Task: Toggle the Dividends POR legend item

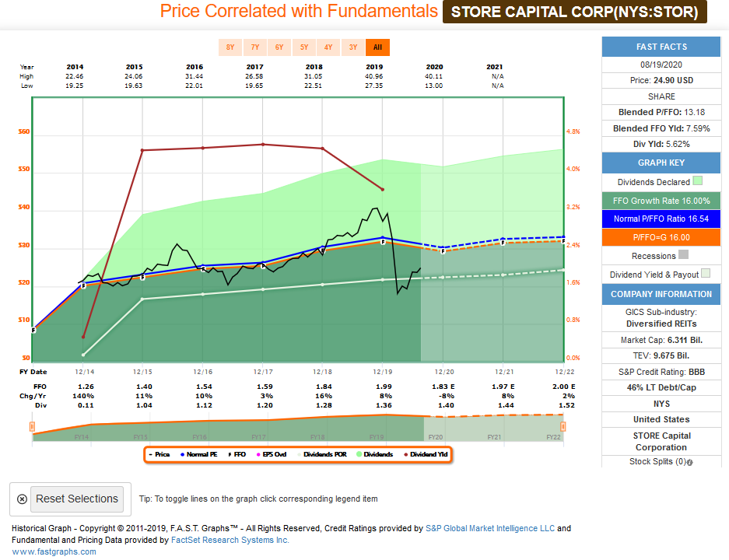Action: (322, 454)
